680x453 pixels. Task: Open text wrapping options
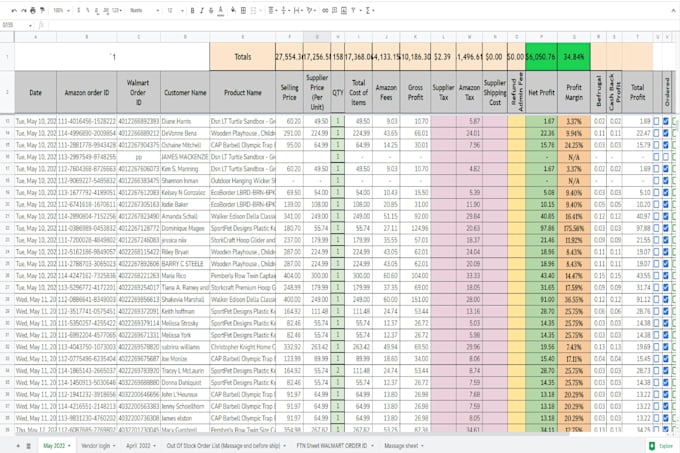[298, 10]
